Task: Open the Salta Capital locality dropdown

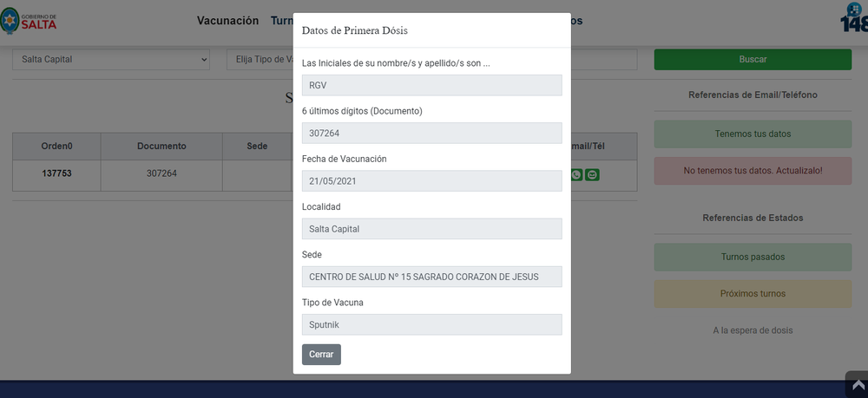Action: point(111,59)
